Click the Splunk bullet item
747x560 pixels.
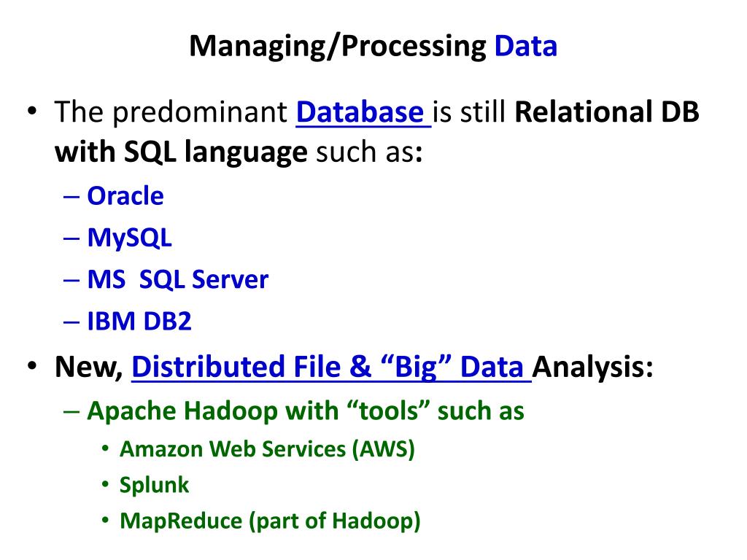point(154,485)
